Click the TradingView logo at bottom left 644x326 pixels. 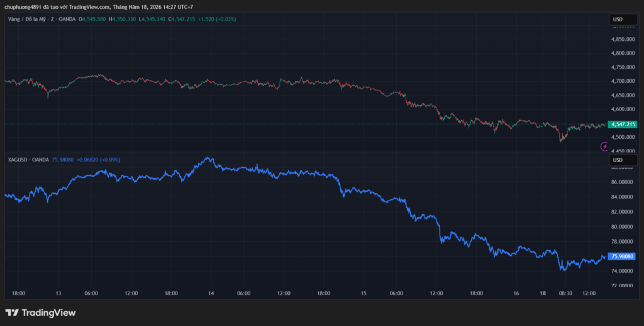(40, 313)
